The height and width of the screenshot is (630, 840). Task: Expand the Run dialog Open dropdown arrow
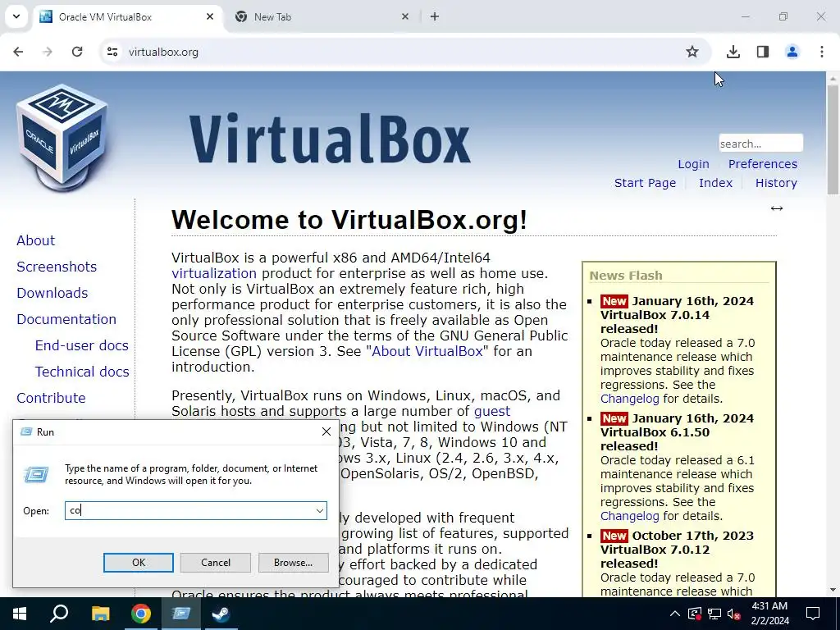tap(320, 510)
